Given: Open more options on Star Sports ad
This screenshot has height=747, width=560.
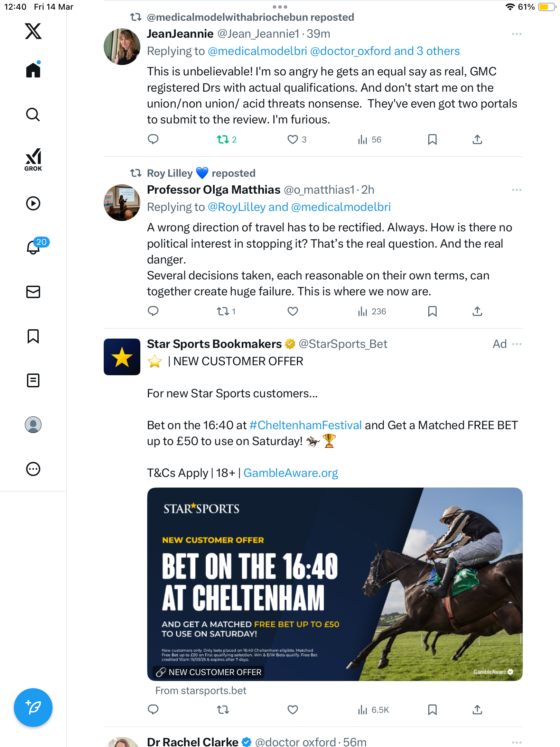Looking at the screenshot, I should (x=516, y=344).
